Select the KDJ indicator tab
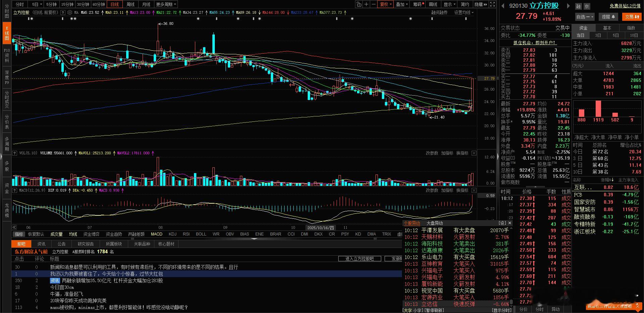This screenshot has width=644, height=313. point(172,234)
